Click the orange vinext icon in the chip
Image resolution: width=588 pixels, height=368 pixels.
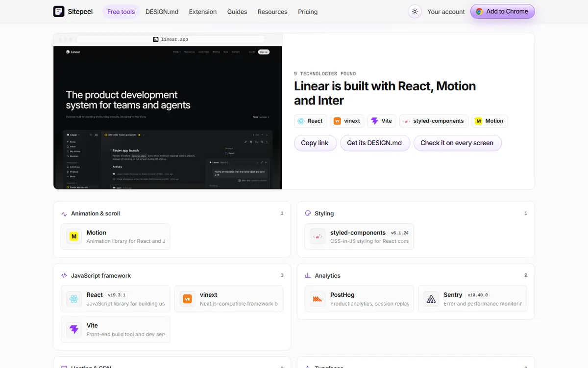coord(337,121)
